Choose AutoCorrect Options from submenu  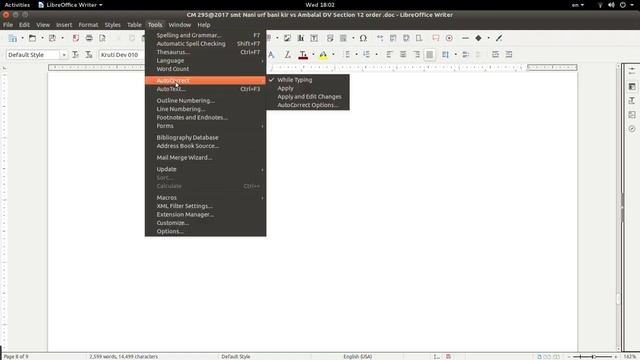point(308,105)
